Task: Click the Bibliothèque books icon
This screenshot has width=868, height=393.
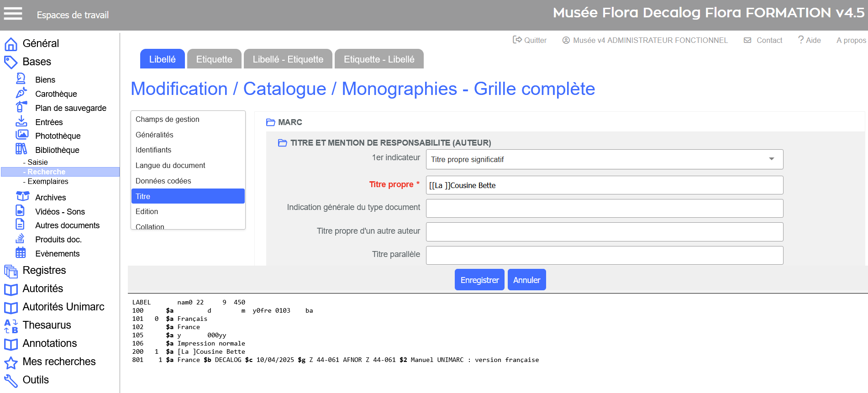Action: [x=21, y=149]
